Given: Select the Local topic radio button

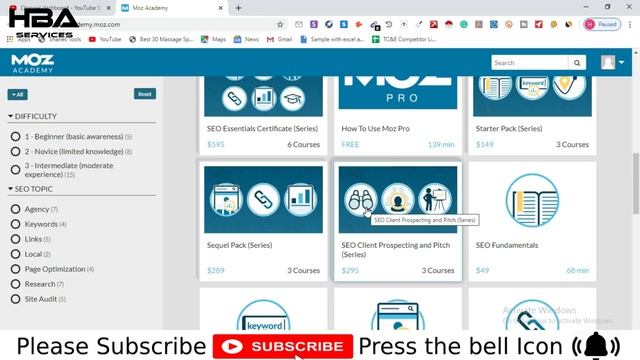Looking at the screenshot, I should coord(16,254).
